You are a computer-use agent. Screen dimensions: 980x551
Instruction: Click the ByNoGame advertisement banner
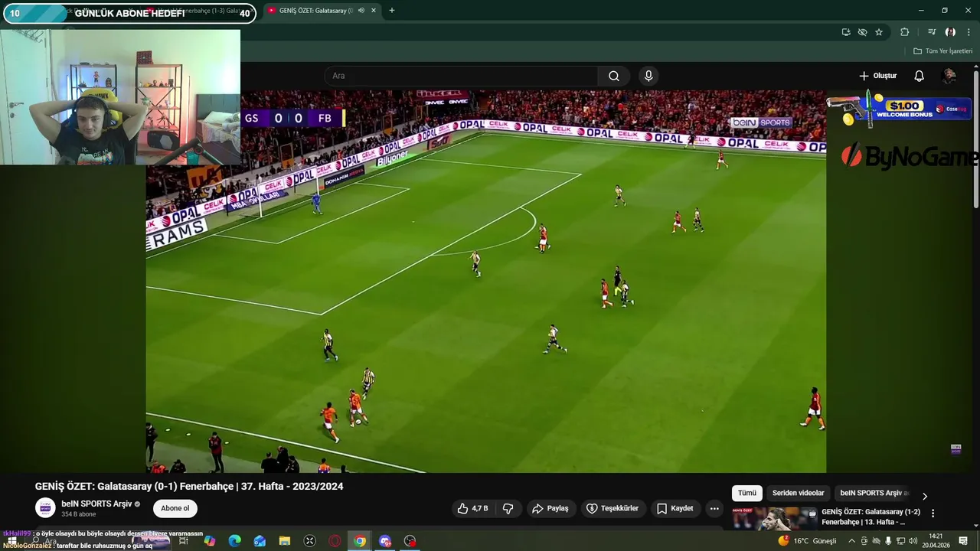click(908, 156)
